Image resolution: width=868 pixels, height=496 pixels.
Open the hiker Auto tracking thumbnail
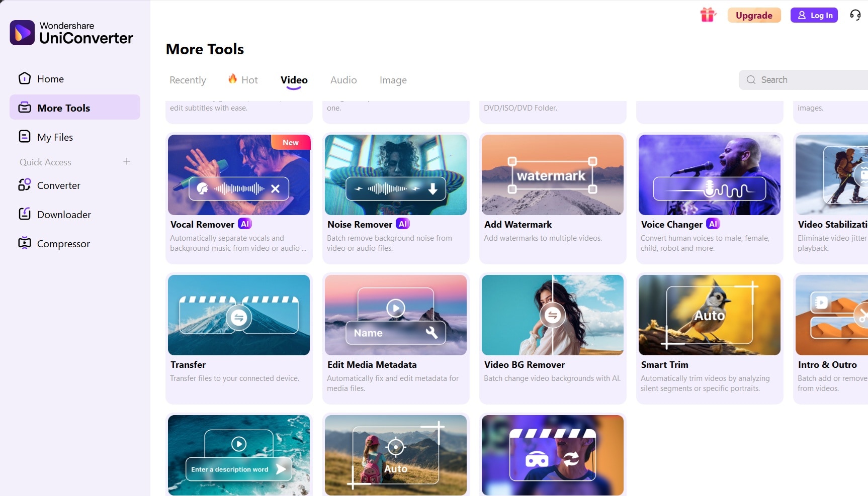coord(396,455)
